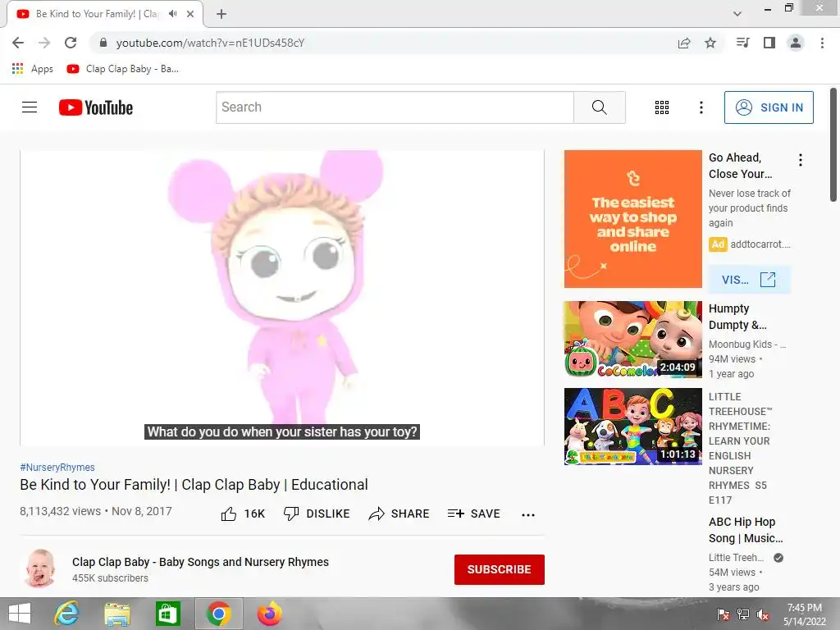Open Microsoft Store from taskbar
The height and width of the screenshot is (630, 840).
pos(167,614)
